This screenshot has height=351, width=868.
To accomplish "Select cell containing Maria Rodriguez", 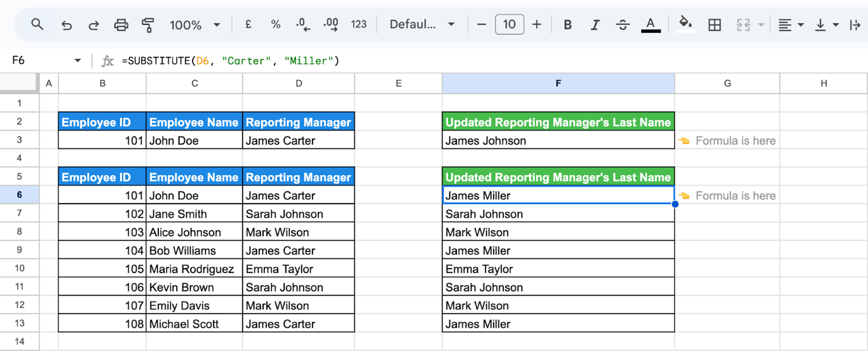I will [x=194, y=269].
